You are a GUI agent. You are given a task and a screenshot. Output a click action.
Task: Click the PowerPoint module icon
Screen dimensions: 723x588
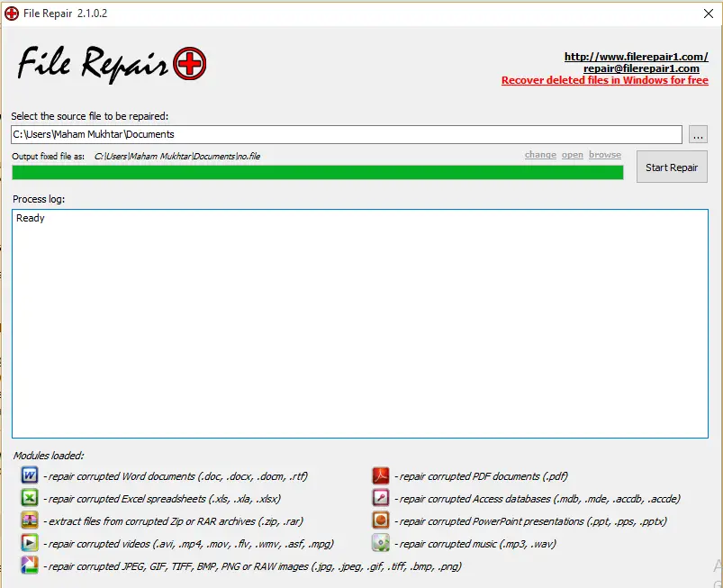pyautogui.click(x=381, y=520)
